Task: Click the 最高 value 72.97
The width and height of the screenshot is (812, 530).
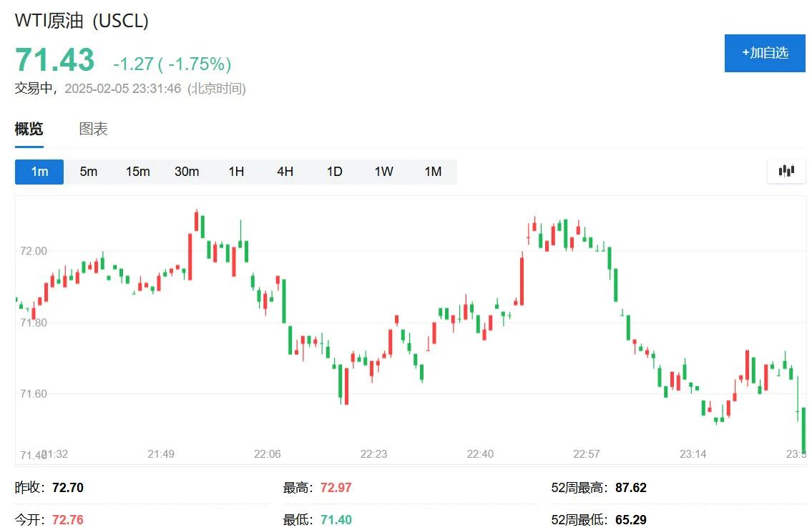Action: click(336, 488)
